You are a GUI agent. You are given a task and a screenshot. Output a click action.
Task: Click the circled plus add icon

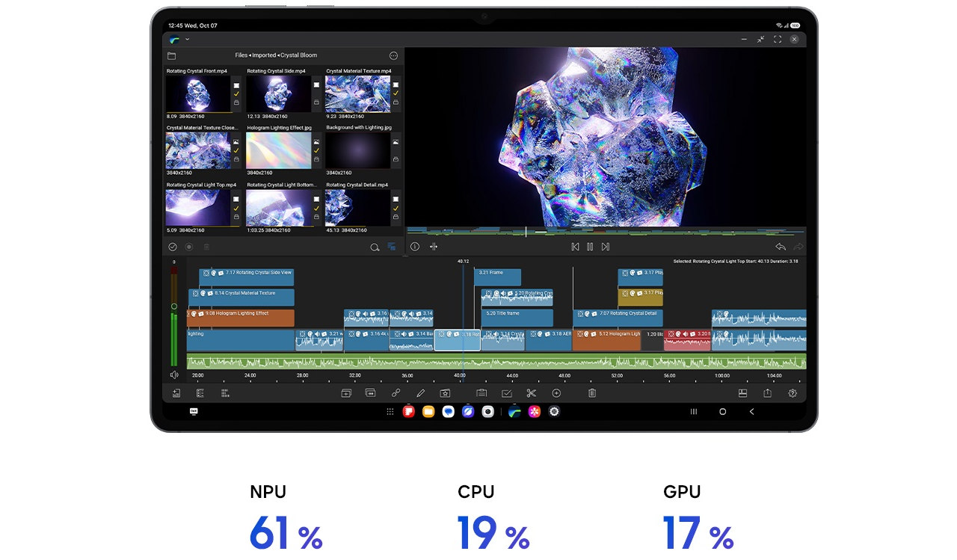(x=556, y=393)
